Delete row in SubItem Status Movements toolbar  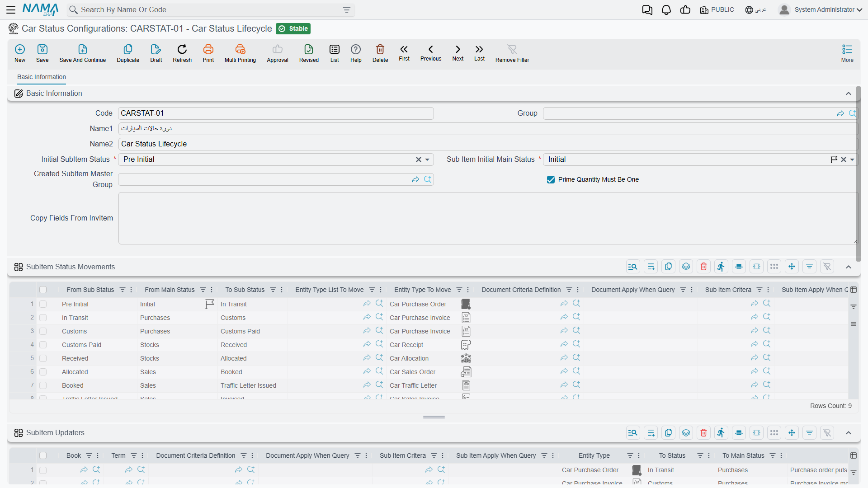(x=703, y=267)
